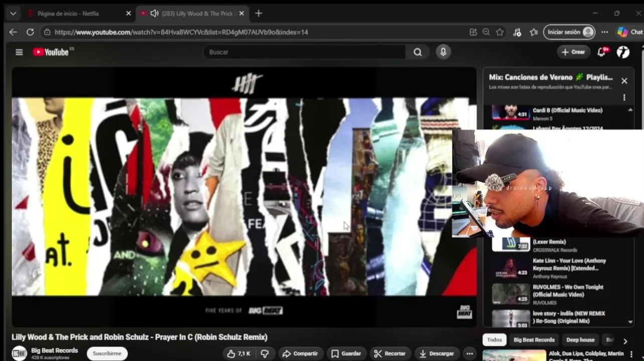Download the video with Descargar
The image size is (644, 361).
[x=436, y=353]
